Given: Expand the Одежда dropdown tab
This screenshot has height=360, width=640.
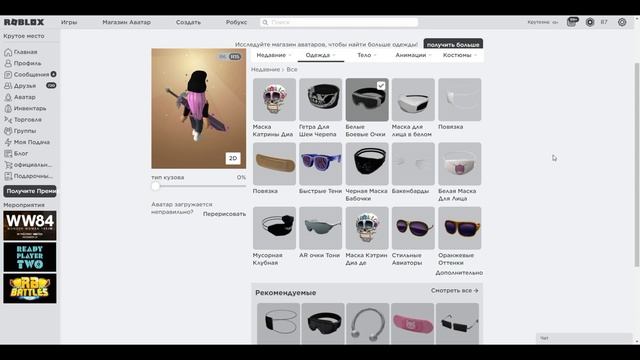Looking at the screenshot, I should (x=320, y=55).
